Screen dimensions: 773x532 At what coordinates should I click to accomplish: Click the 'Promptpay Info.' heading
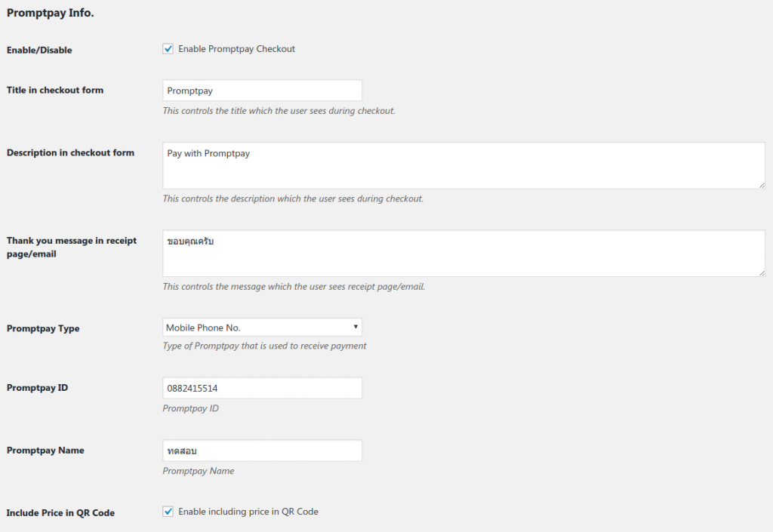click(51, 13)
